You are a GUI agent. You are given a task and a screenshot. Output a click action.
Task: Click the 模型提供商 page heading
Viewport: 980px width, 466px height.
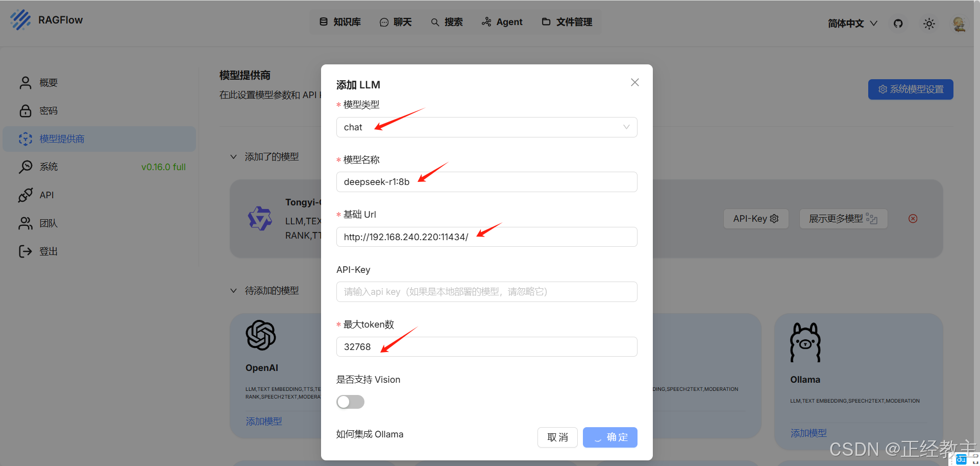point(245,76)
